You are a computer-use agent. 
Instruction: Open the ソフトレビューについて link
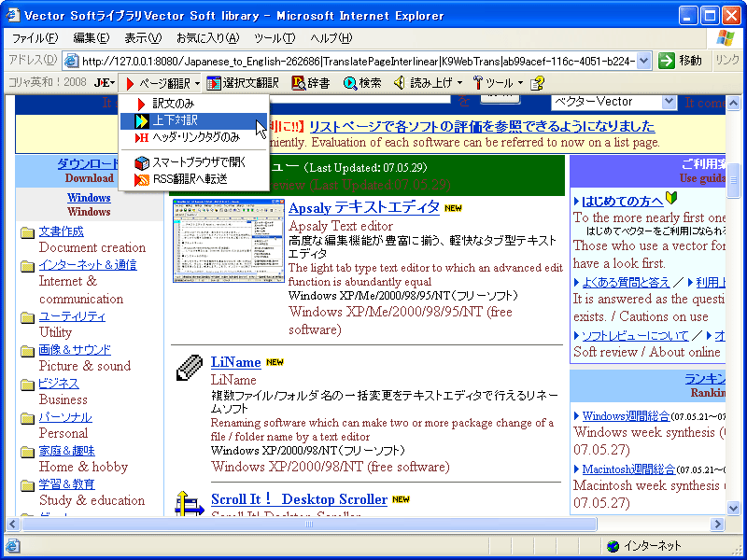point(636,336)
